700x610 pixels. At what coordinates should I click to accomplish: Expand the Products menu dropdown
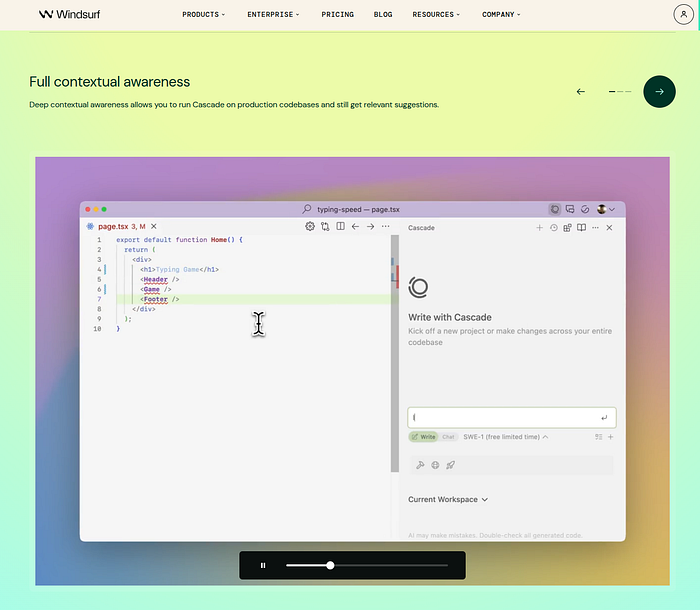[x=204, y=15]
